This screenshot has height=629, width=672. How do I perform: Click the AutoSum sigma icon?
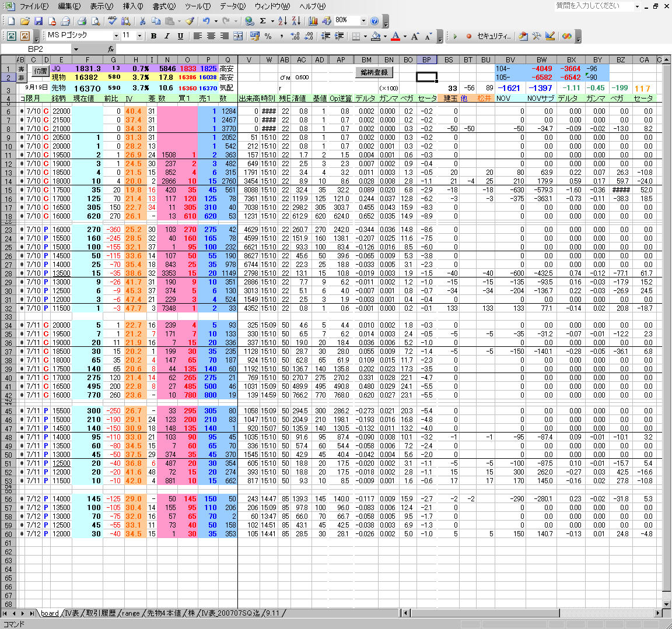[x=262, y=21]
